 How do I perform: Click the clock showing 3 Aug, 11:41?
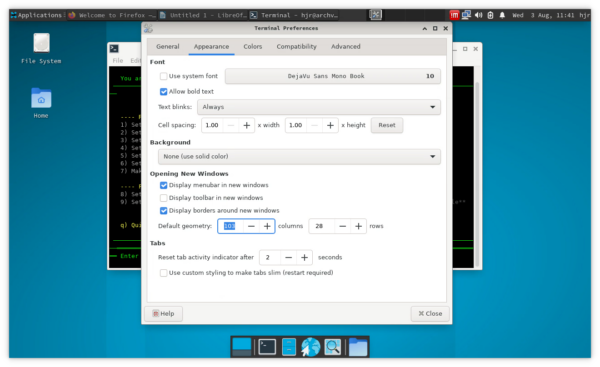click(x=543, y=15)
